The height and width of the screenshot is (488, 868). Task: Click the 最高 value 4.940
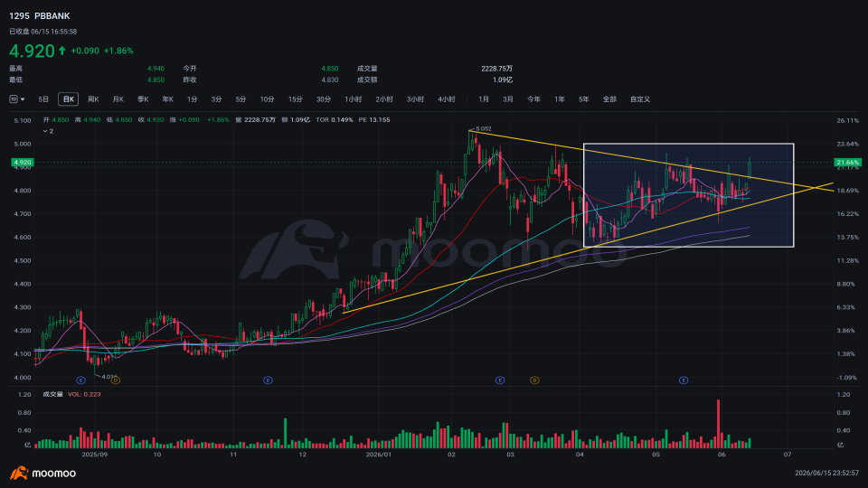click(x=156, y=69)
